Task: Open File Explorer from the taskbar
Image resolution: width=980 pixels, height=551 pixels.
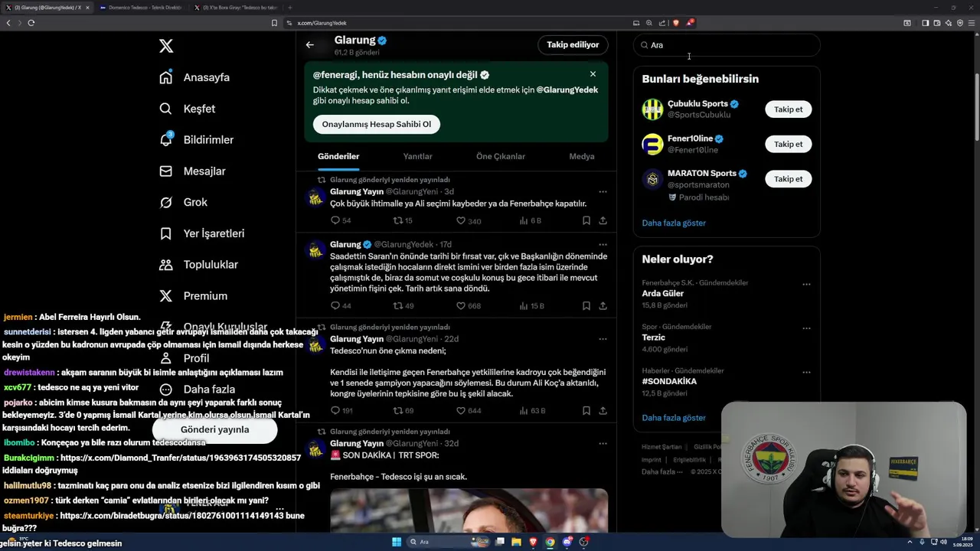Action: [x=516, y=542]
